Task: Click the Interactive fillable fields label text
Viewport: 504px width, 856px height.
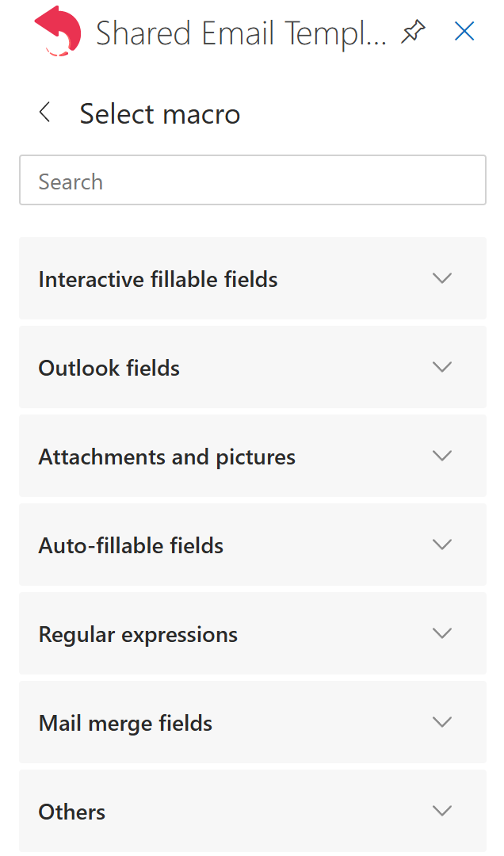Action: 158,279
